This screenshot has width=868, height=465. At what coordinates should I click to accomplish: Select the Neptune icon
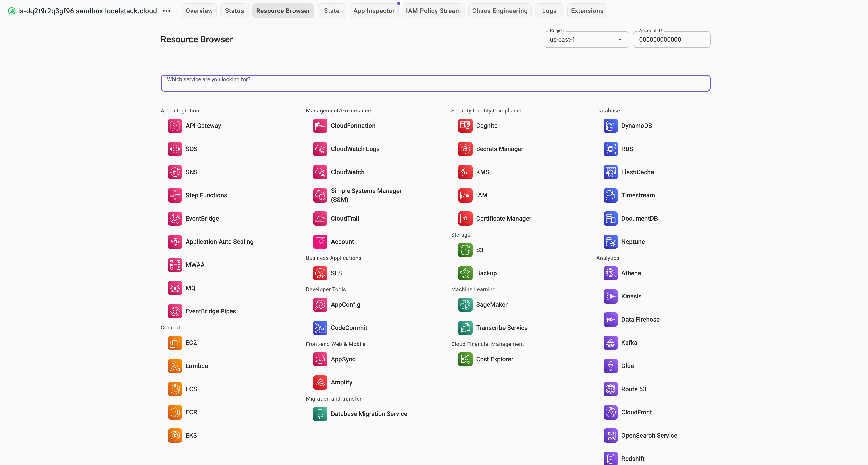pos(611,242)
